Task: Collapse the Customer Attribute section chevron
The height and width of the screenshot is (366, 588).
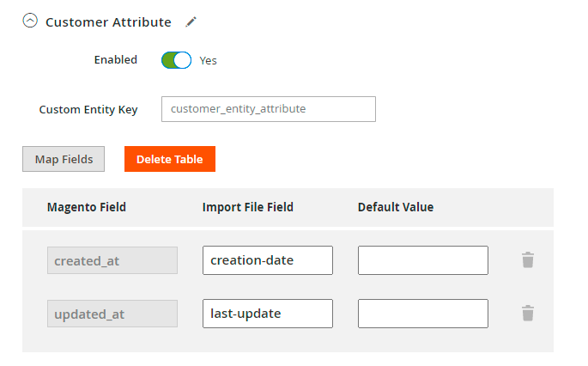Action: click(x=30, y=21)
